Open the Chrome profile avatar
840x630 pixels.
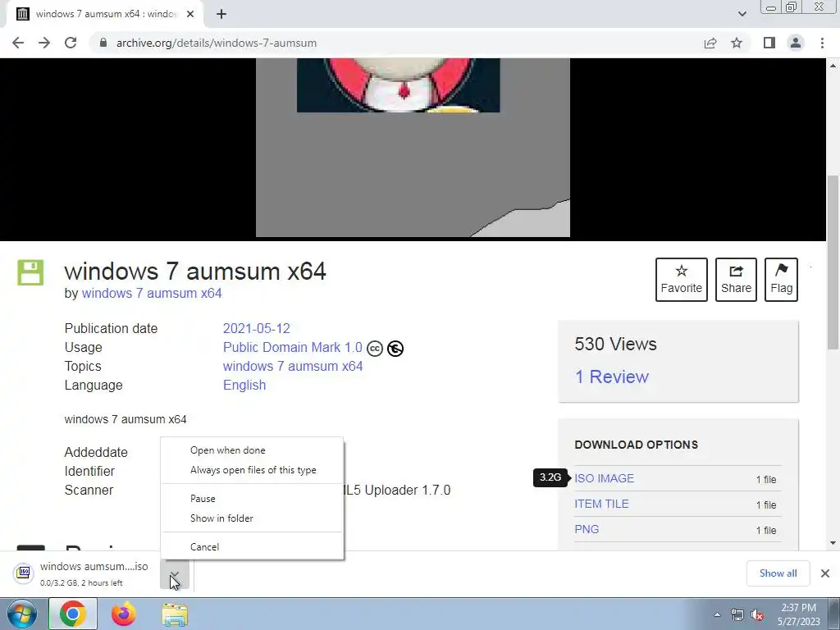(796, 43)
